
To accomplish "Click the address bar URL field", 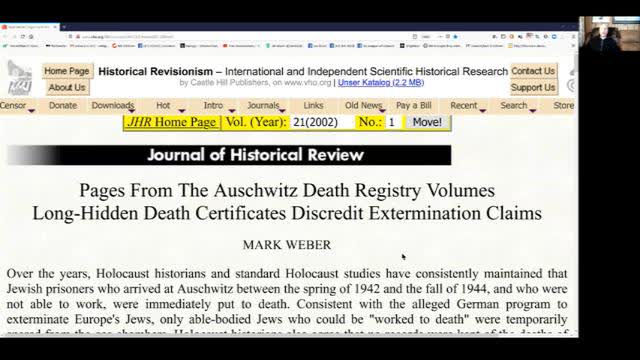I will pos(241,36).
